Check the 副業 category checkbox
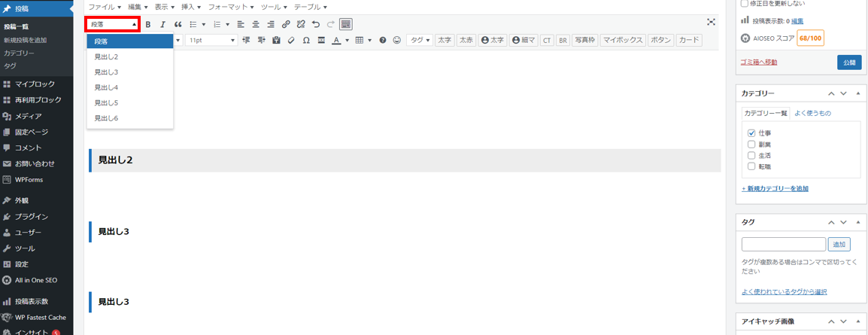 click(x=751, y=144)
